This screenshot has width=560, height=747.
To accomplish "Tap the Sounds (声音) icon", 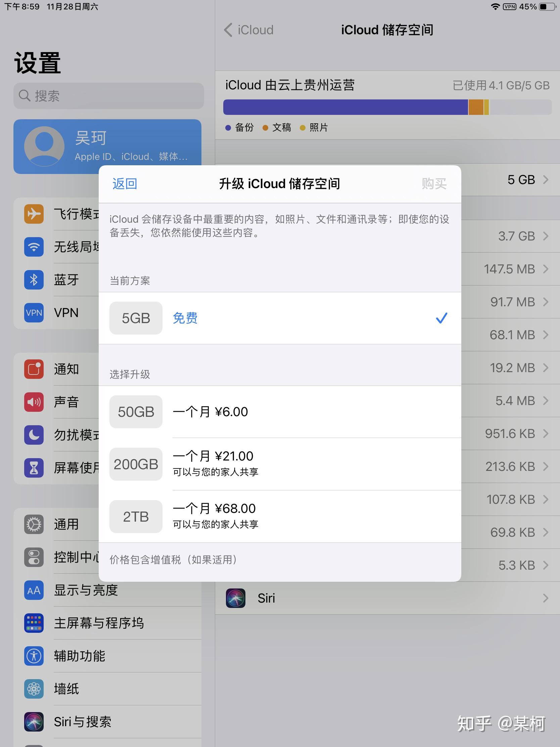I will coord(34,402).
